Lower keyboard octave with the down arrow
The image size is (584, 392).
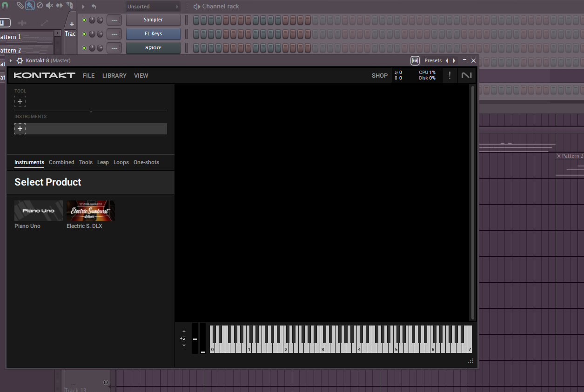click(x=184, y=345)
